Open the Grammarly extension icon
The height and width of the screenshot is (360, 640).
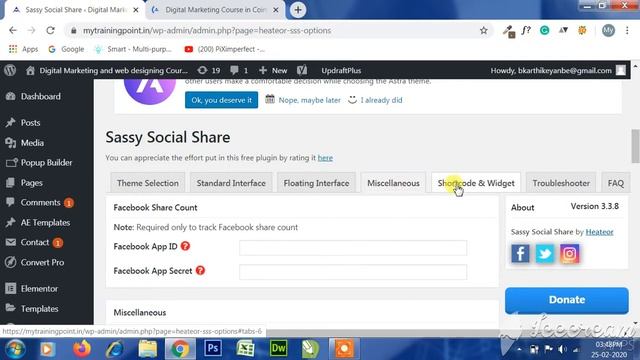(x=544, y=30)
